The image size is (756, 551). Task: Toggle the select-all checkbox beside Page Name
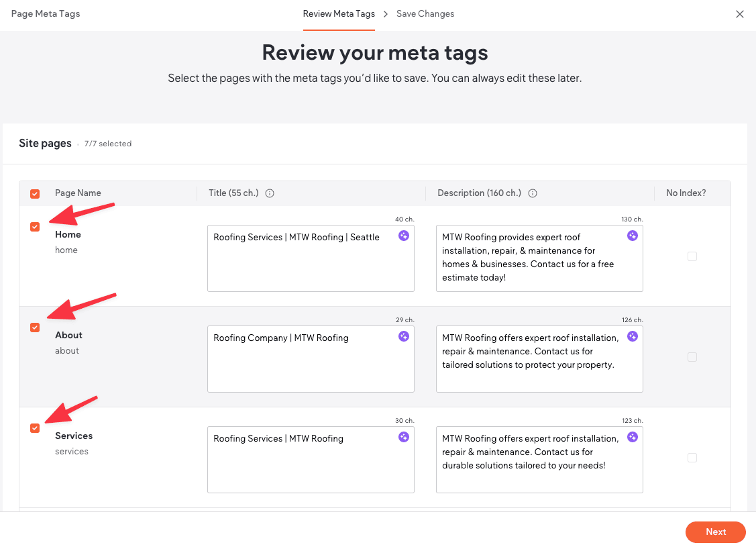[35, 194]
